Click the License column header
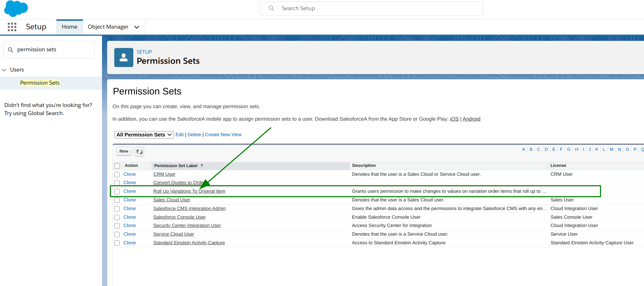The height and width of the screenshot is (286, 644). pyautogui.click(x=558, y=165)
